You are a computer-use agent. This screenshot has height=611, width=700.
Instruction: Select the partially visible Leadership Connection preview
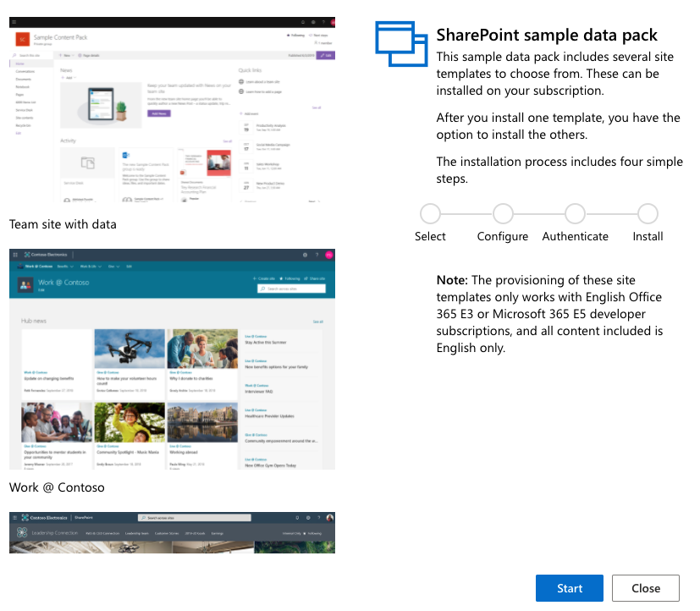point(172,532)
